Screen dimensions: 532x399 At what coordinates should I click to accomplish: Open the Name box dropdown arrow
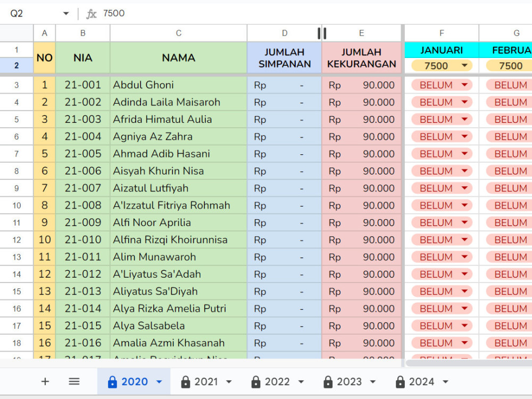coord(66,14)
